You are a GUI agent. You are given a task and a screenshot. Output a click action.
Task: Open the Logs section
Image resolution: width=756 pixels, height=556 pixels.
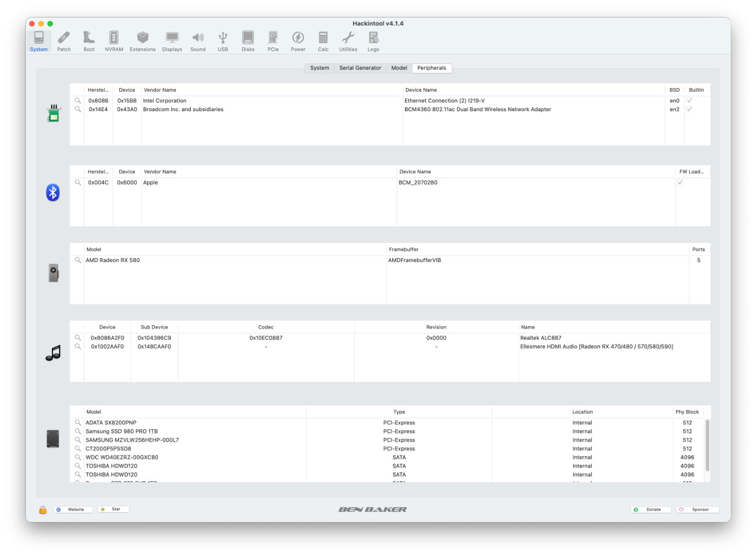373,41
